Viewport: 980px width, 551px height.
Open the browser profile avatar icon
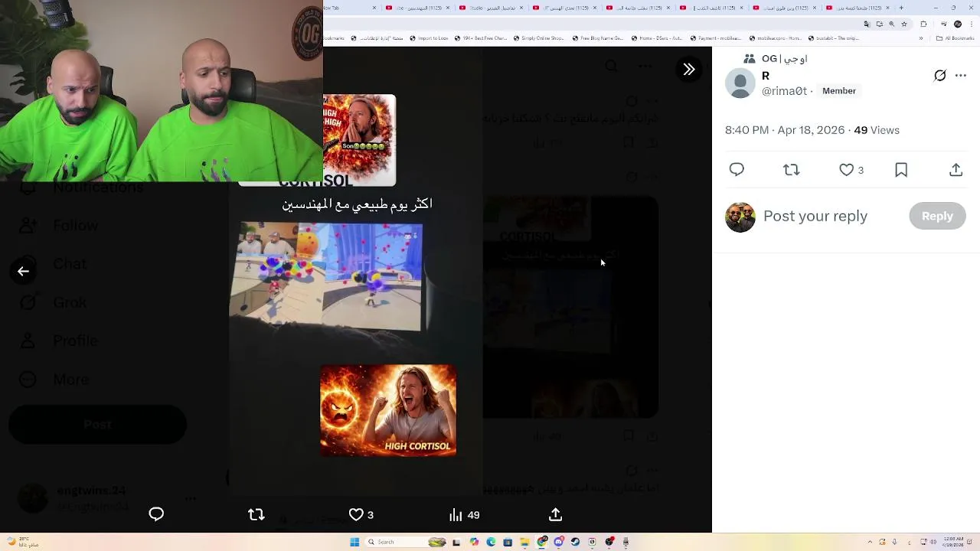coord(957,24)
